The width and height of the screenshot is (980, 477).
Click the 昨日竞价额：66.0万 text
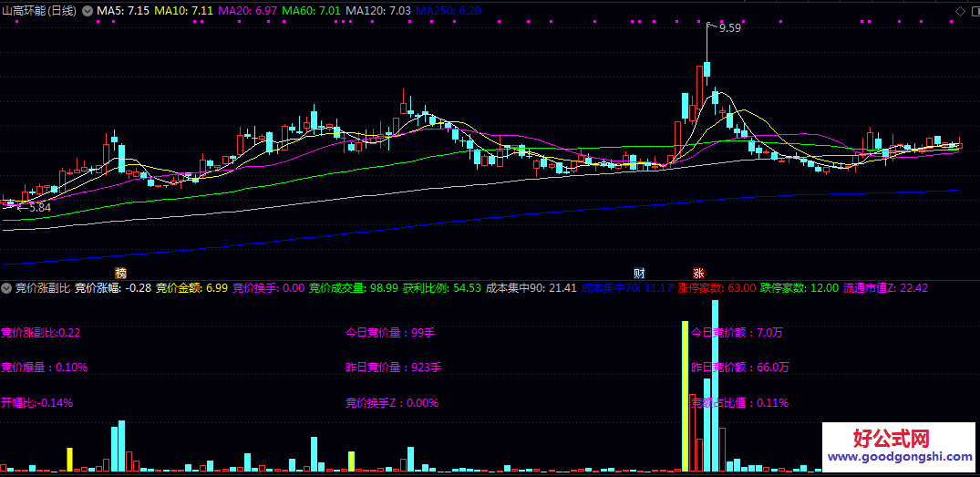740,368
